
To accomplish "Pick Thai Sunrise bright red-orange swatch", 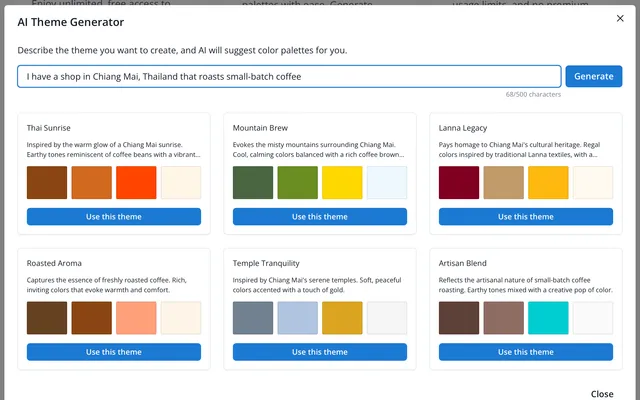I will (x=136, y=182).
